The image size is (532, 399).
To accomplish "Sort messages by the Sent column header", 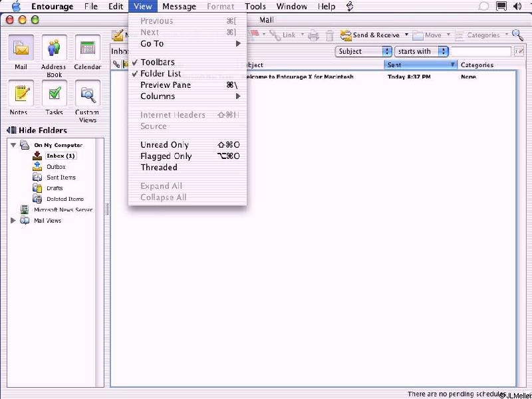I will [420, 65].
